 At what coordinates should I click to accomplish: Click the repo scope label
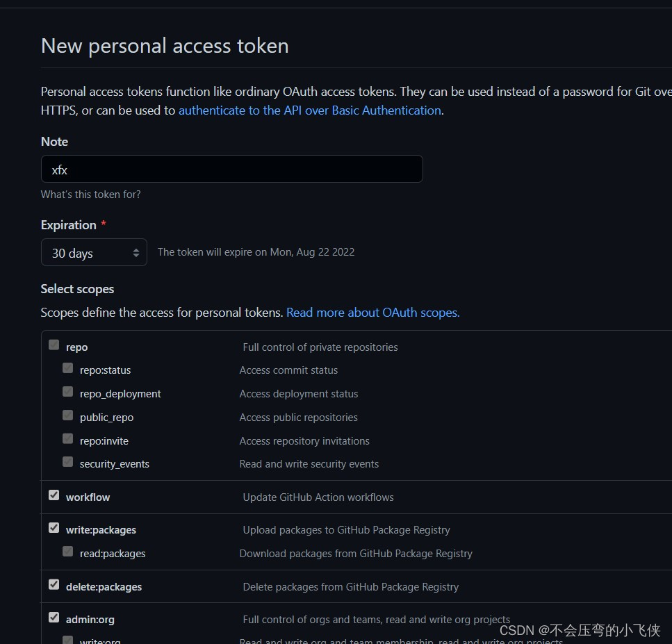coord(76,347)
